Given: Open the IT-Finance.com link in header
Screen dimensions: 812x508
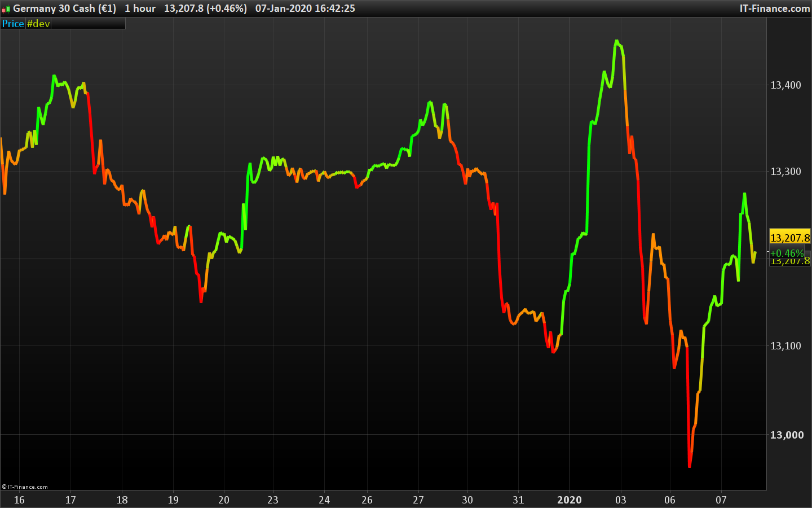Looking at the screenshot, I should [x=775, y=8].
